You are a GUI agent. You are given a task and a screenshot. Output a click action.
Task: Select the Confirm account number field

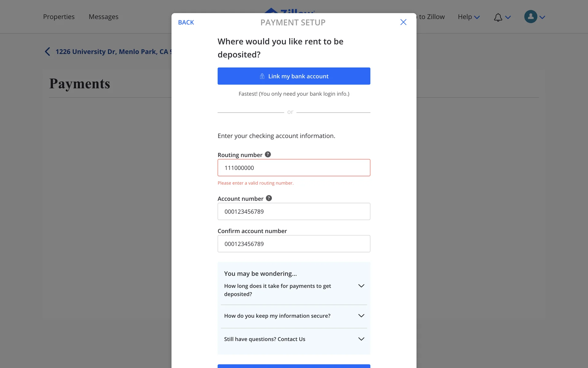[294, 244]
